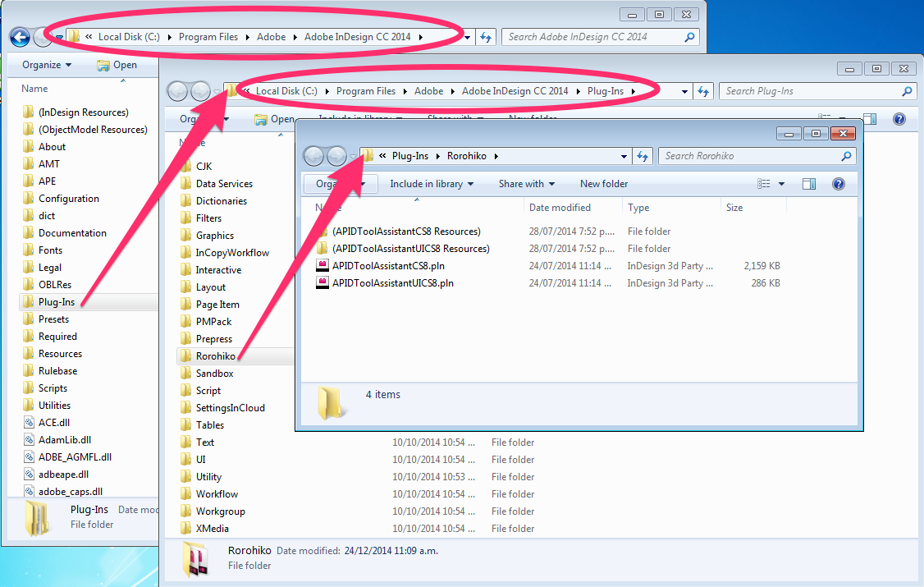This screenshot has height=587, width=924.
Task: Select the Page Item folder
Action: [218, 305]
